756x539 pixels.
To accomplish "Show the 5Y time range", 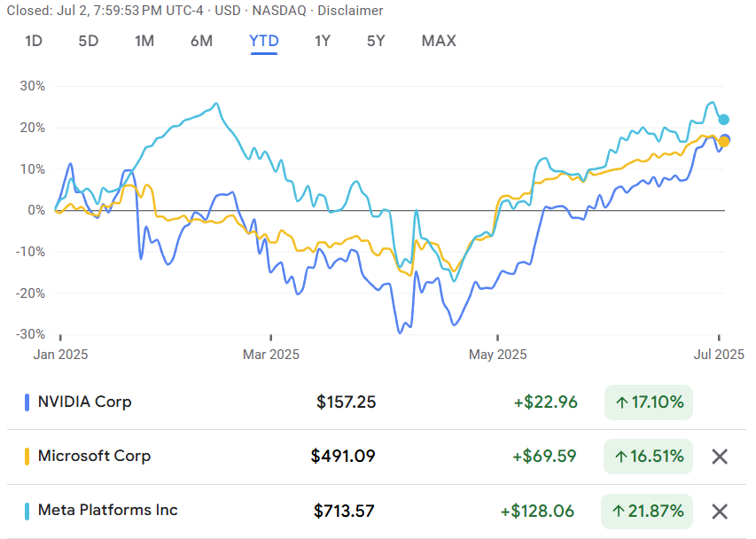I will click(376, 41).
